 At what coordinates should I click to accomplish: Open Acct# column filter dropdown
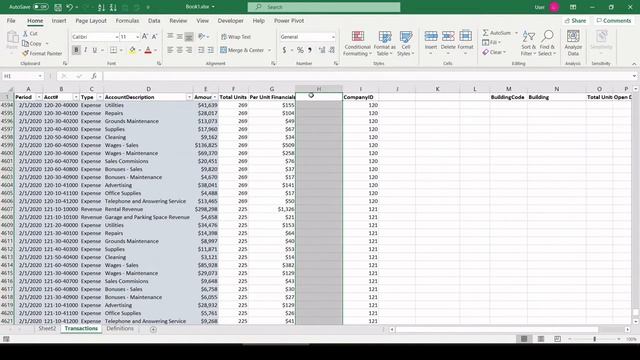[x=76, y=97]
